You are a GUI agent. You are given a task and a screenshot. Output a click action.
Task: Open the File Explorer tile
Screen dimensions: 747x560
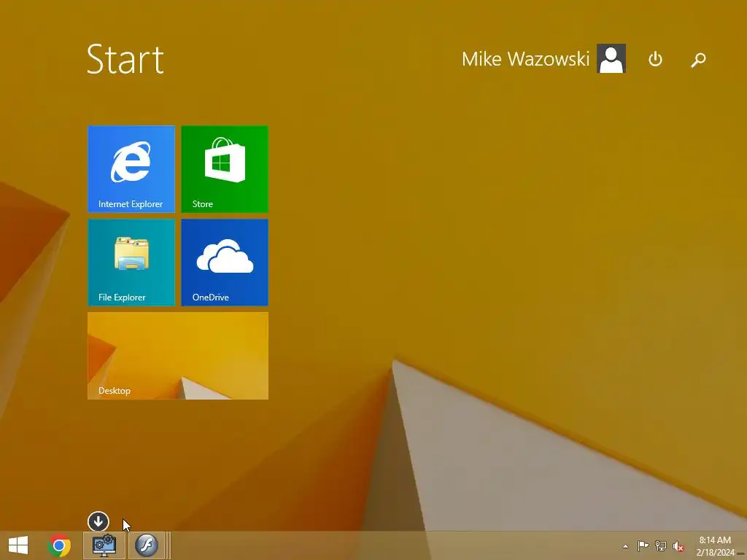point(131,262)
